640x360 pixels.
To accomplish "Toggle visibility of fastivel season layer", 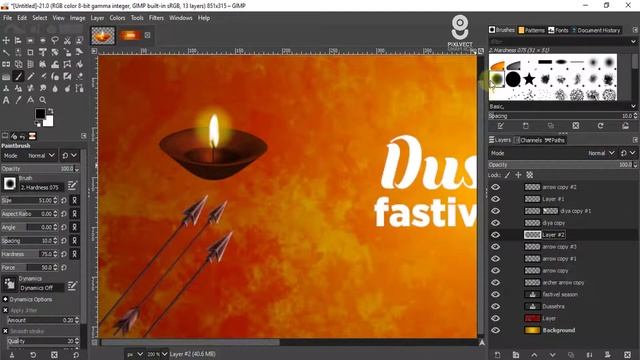I will (x=496, y=294).
